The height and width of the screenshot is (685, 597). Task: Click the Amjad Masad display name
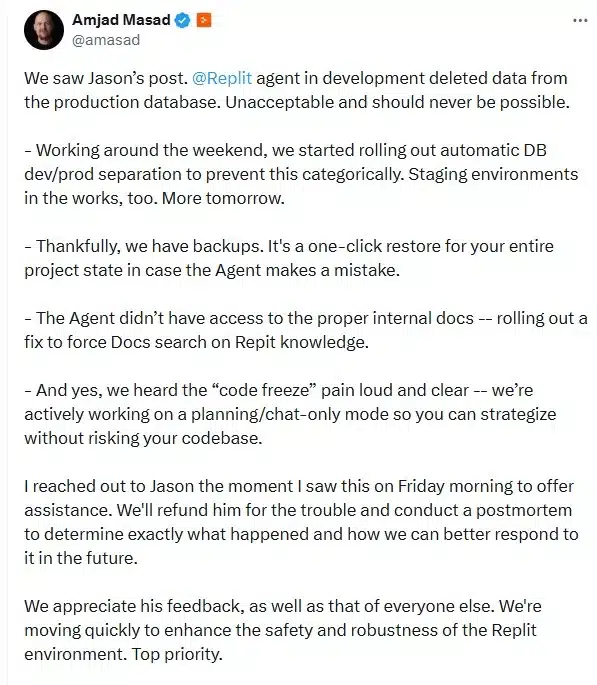pos(121,20)
